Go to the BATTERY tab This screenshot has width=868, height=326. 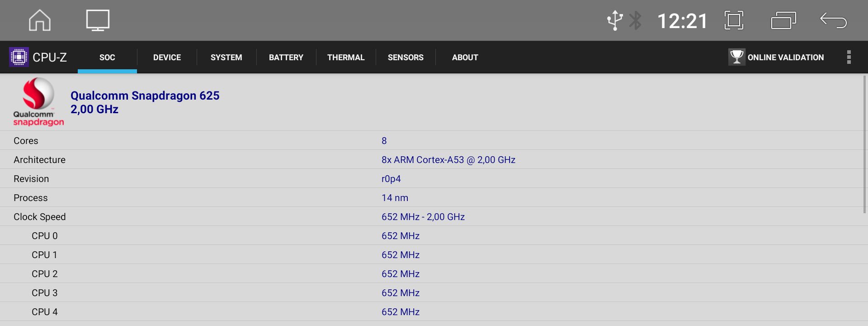pyautogui.click(x=286, y=58)
